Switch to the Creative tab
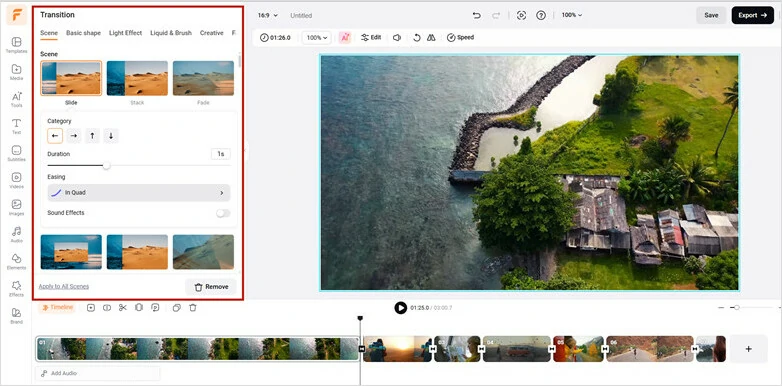 211,33
